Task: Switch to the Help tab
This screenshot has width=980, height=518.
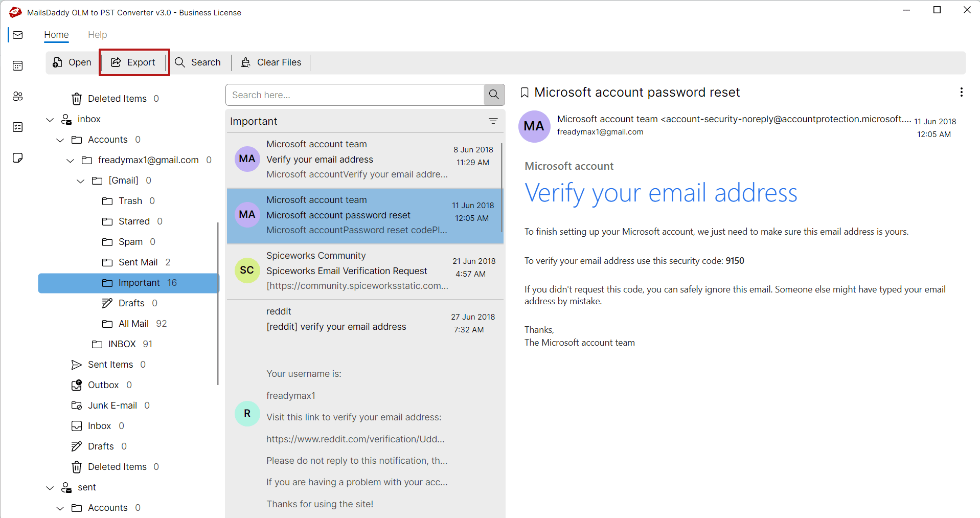Action: (x=97, y=35)
